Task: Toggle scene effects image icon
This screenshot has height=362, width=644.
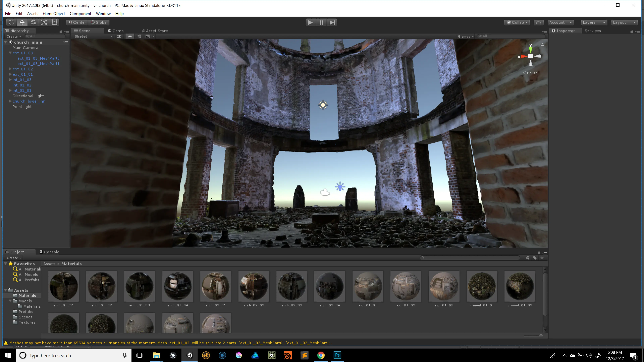Action: (148, 37)
